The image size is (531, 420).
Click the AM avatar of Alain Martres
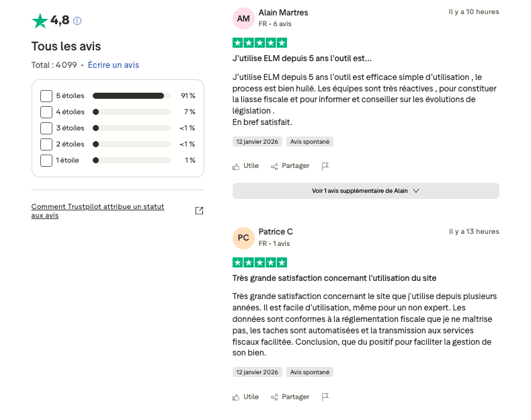[243, 18]
